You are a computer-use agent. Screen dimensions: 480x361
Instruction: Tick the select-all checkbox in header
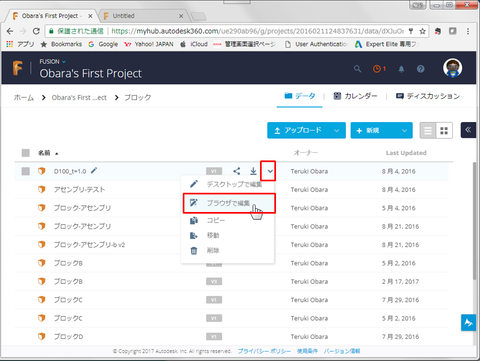point(26,153)
